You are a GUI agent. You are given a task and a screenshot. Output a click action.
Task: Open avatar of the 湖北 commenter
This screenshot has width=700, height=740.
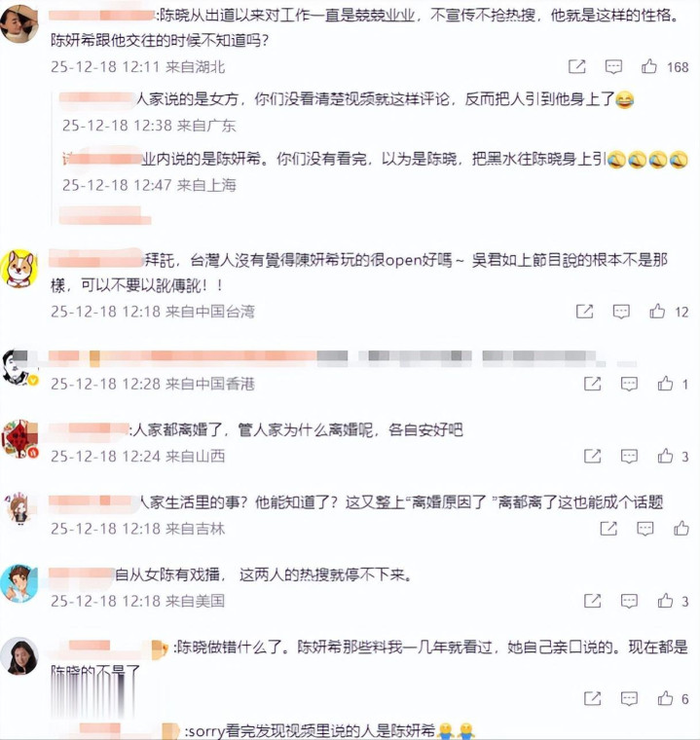click(x=18, y=23)
